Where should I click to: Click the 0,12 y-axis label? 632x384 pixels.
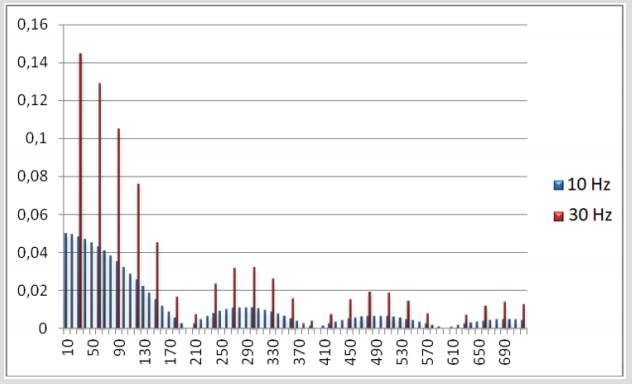32,100
